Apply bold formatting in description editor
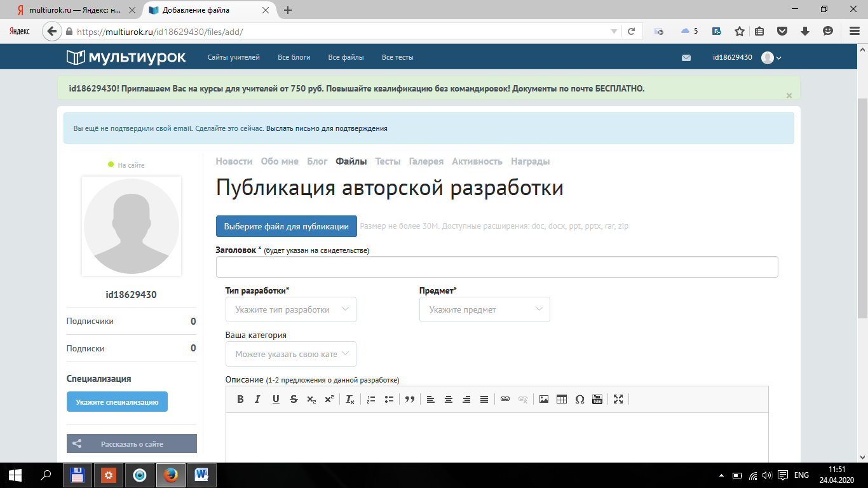868x488 pixels. tap(240, 399)
